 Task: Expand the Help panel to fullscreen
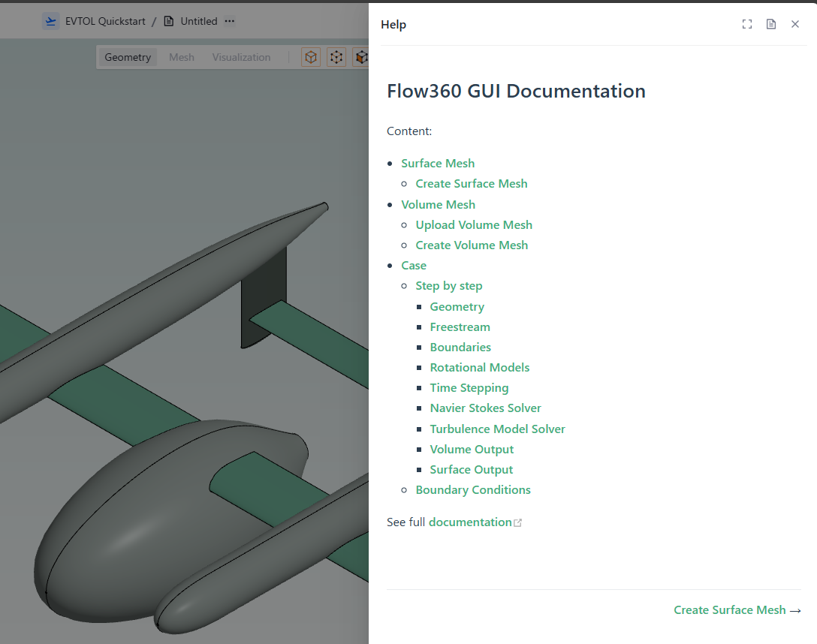click(x=746, y=24)
